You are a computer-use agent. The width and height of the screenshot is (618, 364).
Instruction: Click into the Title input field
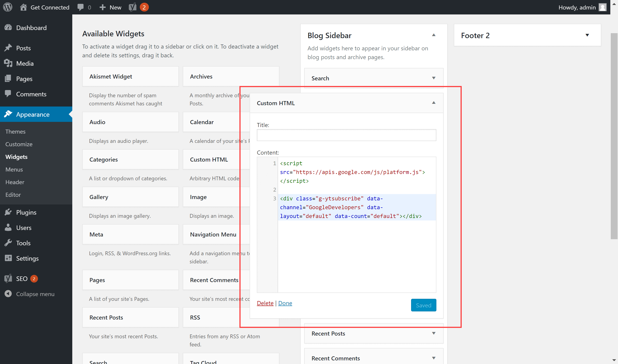tap(346, 135)
